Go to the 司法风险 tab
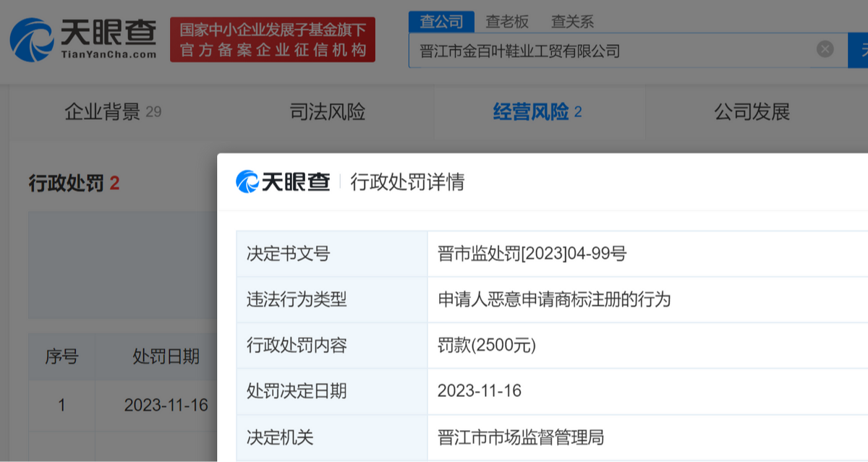This screenshot has width=868, height=462. pos(327,112)
